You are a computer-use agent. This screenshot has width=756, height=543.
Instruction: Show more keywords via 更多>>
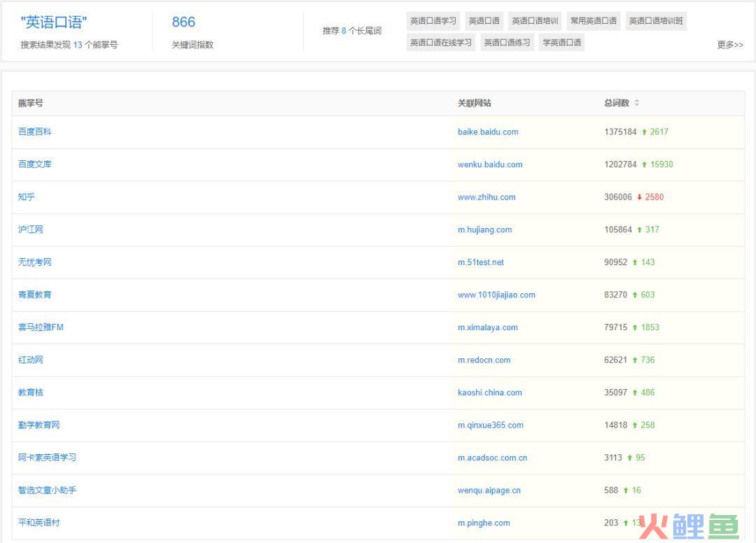pyautogui.click(x=730, y=44)
